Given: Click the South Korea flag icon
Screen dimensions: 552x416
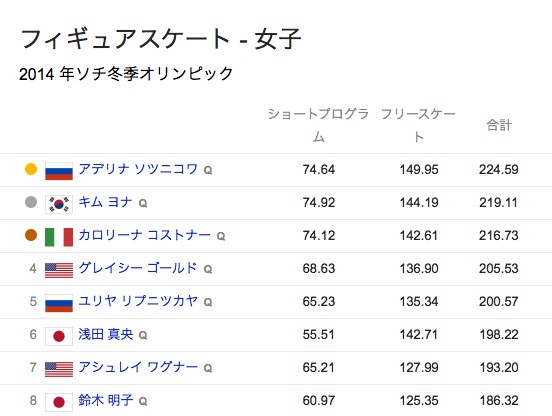Looking at the screenshot, I should tap(59, 204).
